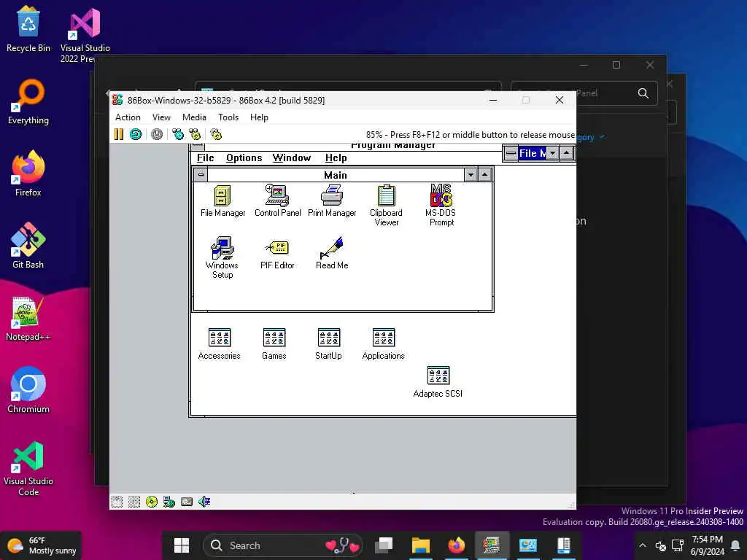
Task: Click the grey hard disk status icon
Action: (187, 502)
